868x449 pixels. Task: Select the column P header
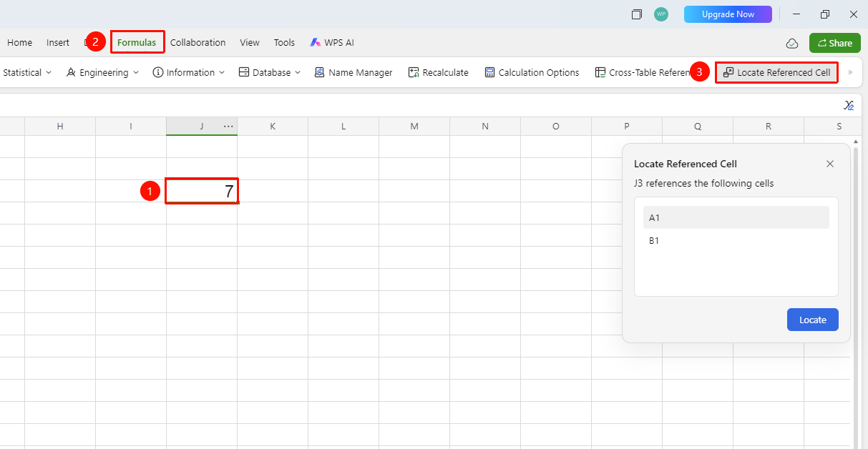(x=627, y=127)
